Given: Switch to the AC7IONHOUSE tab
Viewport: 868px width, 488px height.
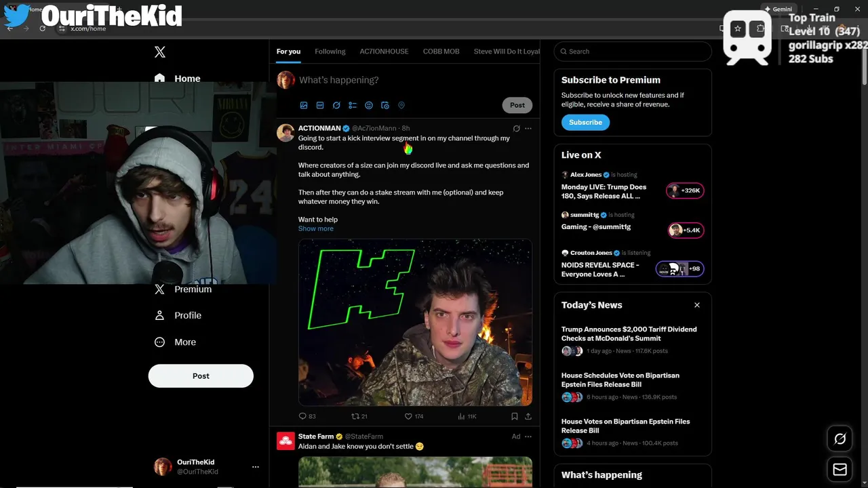Looking at the screenshot, I should coord(384,52).
